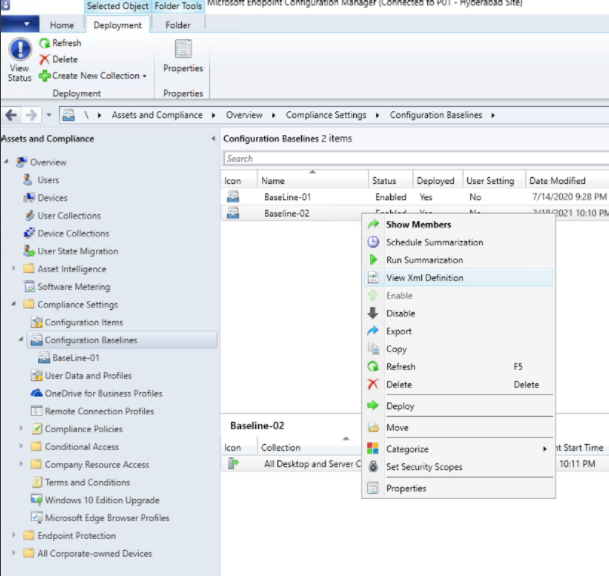Choose Delete in the context menu

click(x=458, y=385)
